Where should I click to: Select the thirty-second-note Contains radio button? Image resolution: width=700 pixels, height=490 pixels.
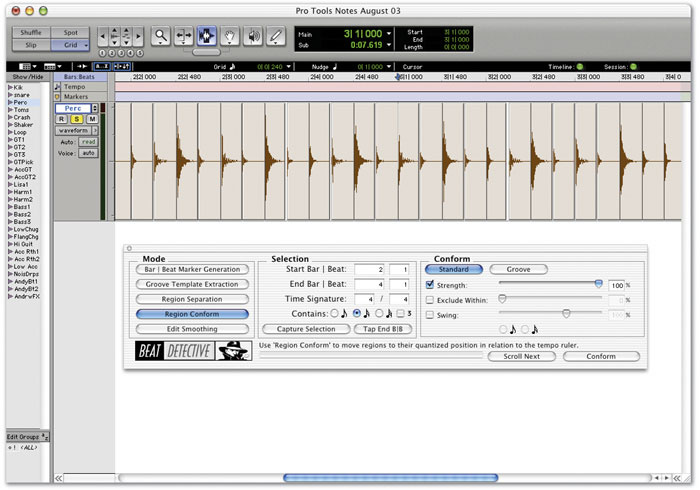(x=379, y=314)
